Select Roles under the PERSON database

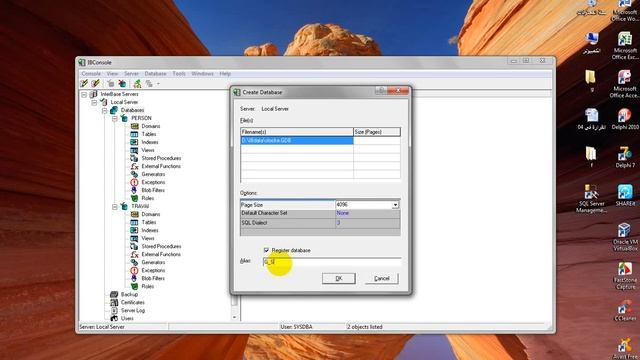click(x=148, y=198)
